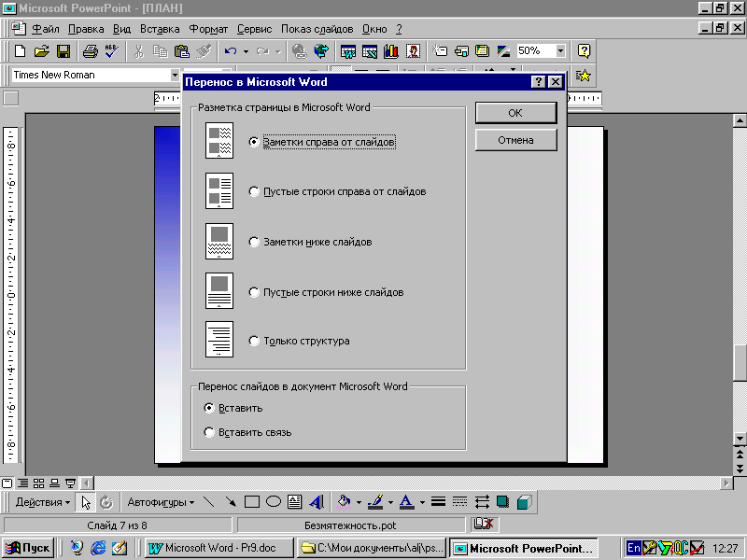Click the New Slide icon
Screen dimensions: 747x560
(x=440, y=51)
